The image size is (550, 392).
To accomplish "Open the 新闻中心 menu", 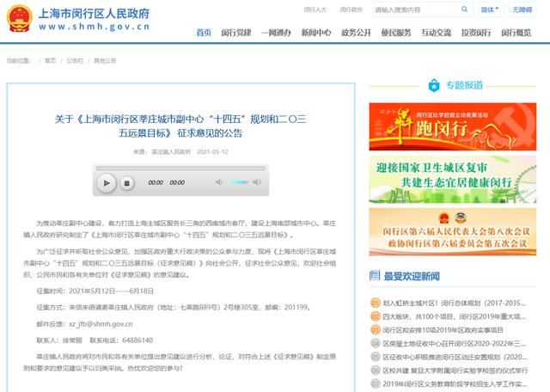I will pyautogui.click(x=316, y=33).
